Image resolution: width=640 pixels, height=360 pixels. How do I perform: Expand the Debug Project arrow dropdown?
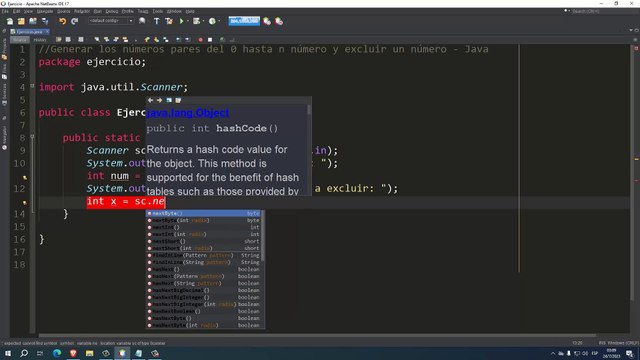[203, 21]
